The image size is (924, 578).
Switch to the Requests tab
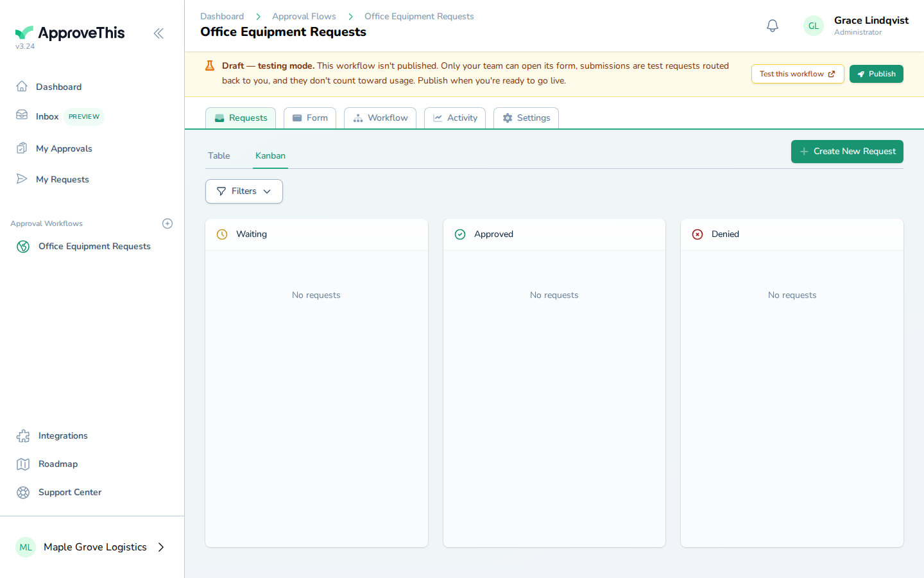click(x=241, y=118)
